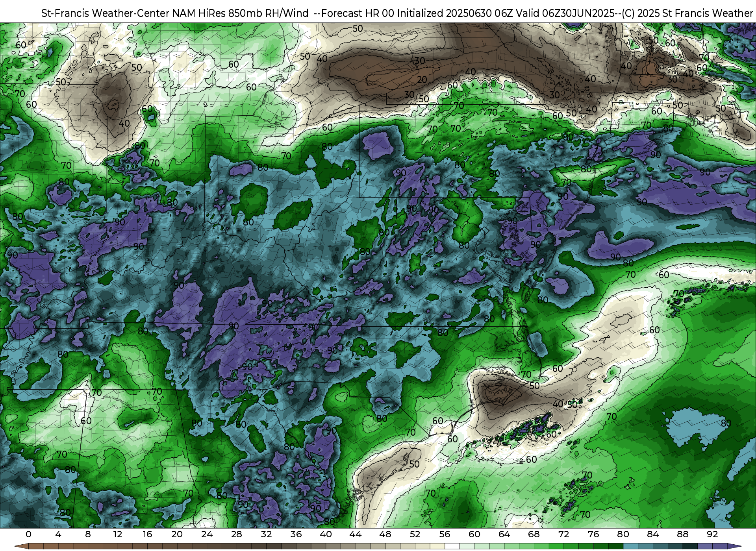Click the purple right arrow end of colorbar
This screenshot has width=756, height=551.
[x=735, y=547]
